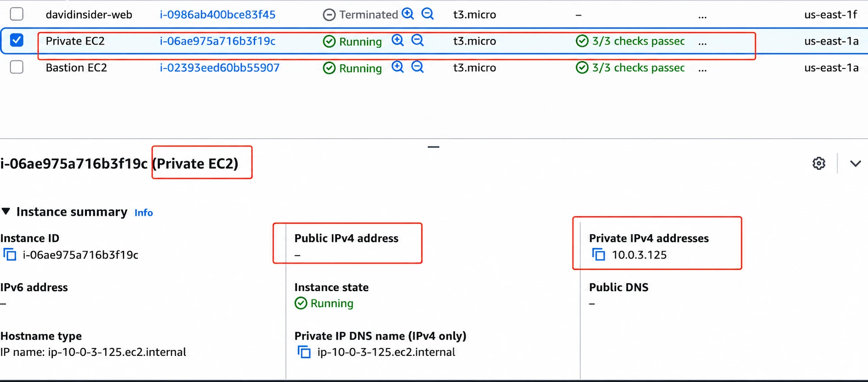Click us-east-1a zone in Bastion EC2 row
The width and height of the screenshot is (868, 382).
tap(831, 68)
